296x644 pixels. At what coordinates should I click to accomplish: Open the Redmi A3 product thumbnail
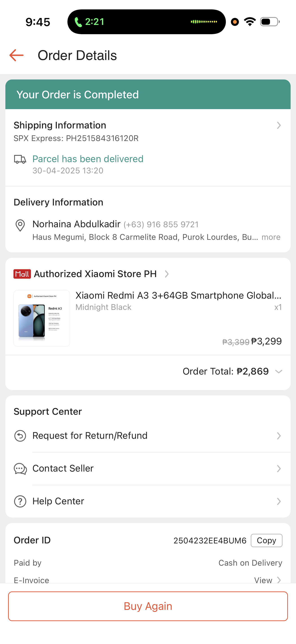42,318
